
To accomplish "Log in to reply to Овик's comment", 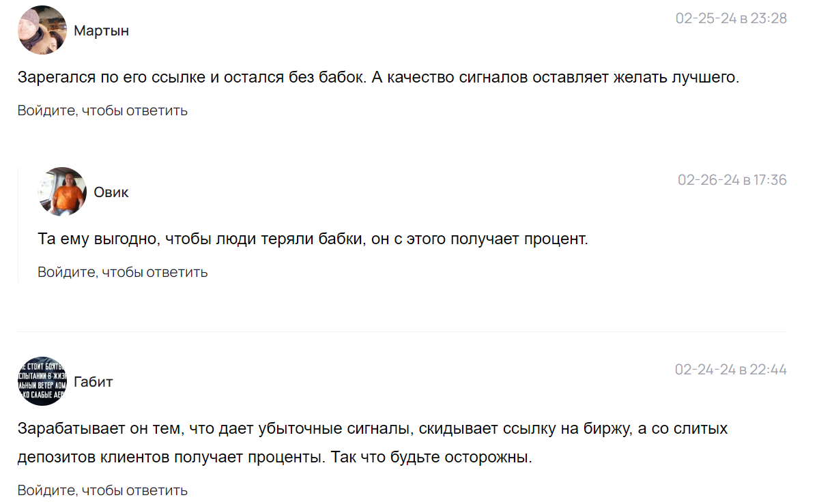I will [x=122, y=273].
